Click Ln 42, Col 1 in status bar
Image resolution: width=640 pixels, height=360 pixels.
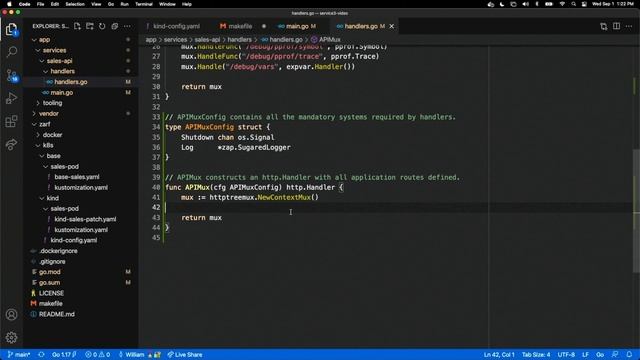tap(499, 355)
